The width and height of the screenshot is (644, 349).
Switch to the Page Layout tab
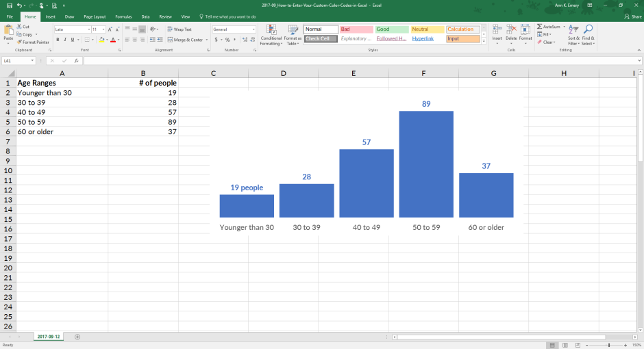point(95,17)
